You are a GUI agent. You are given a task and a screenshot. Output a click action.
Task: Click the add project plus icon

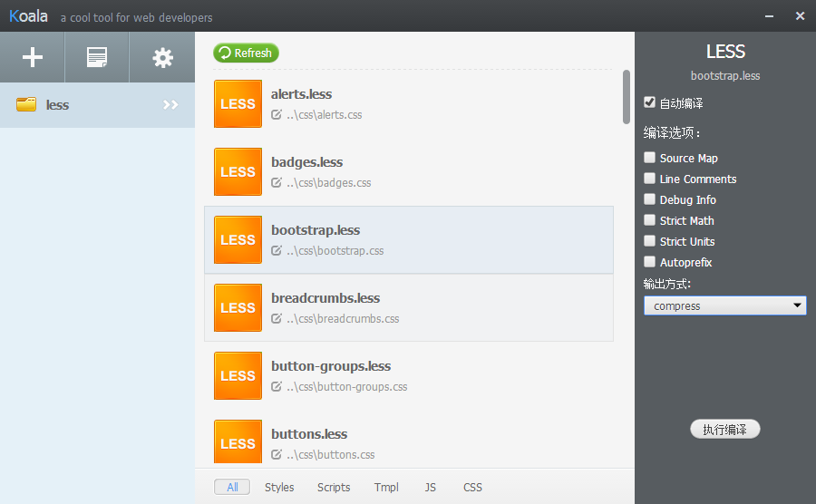[x=33, y=57]
